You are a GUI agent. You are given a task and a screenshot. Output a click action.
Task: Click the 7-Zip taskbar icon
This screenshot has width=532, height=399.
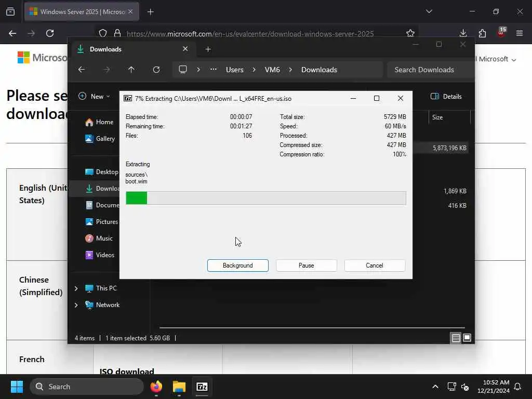click(202, 387)
